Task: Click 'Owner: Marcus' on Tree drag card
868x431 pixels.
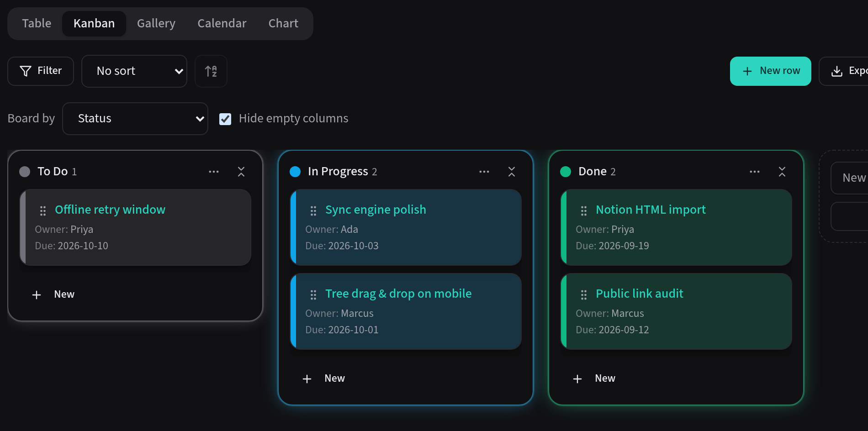Action: 339,313
